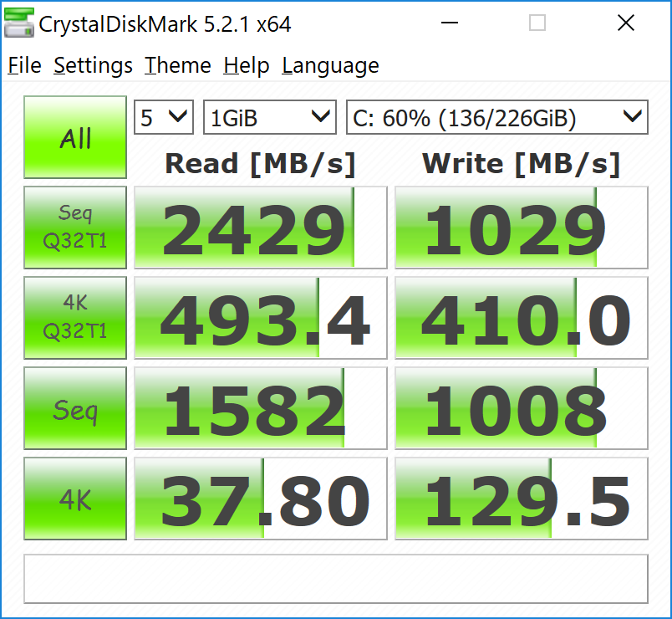This screenshot has width=672, height=619.
Task: Click the CrystalDiskMark app icon in title bar
Action: [x=19, y=23]
